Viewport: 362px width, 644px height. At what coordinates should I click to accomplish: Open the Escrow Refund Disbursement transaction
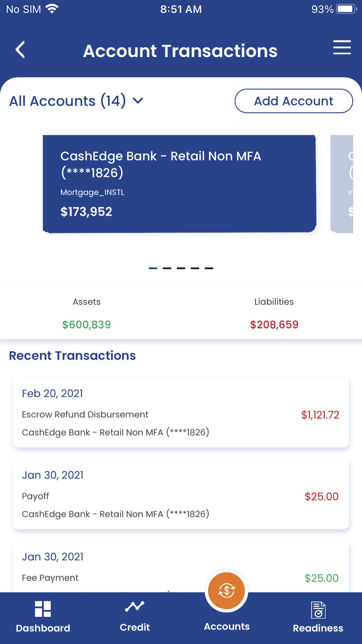point(181,413)
